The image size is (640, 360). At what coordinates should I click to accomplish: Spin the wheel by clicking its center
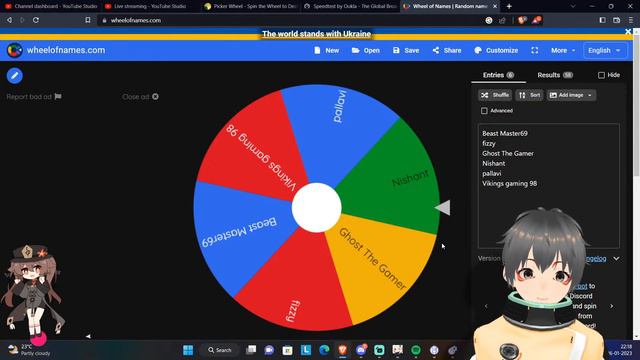(316, 207)
